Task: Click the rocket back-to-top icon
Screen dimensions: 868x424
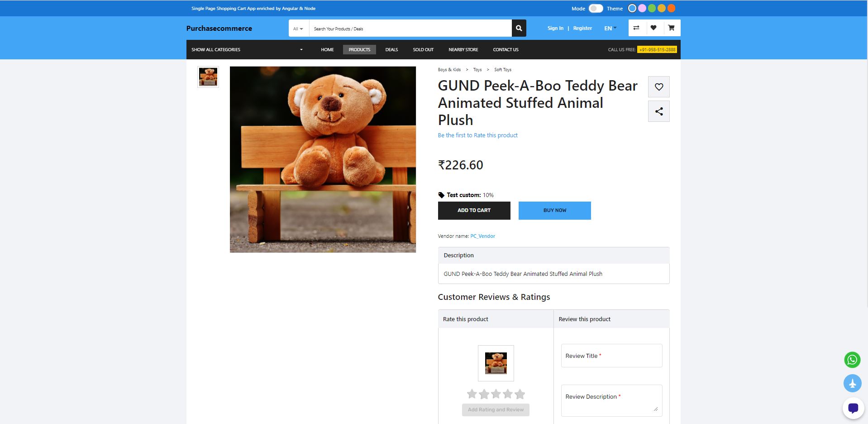Action: point(852,383)
